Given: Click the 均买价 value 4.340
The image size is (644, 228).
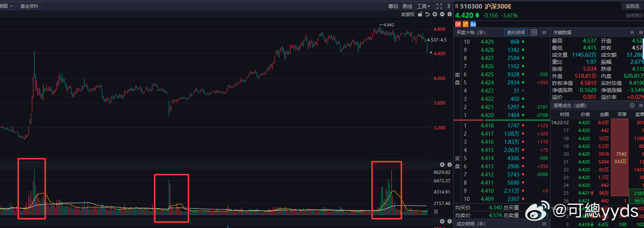Looking at the screenshot, I should click(x=495, y=208).
